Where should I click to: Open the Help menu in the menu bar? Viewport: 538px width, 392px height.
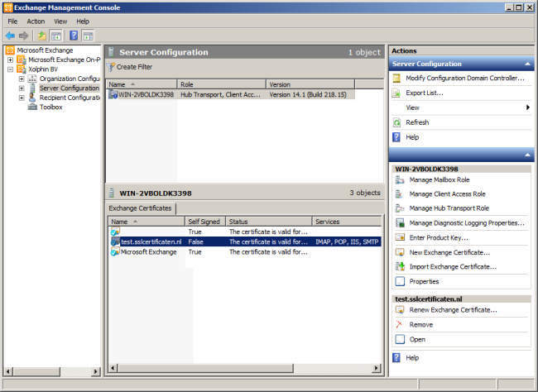point(83,22)
